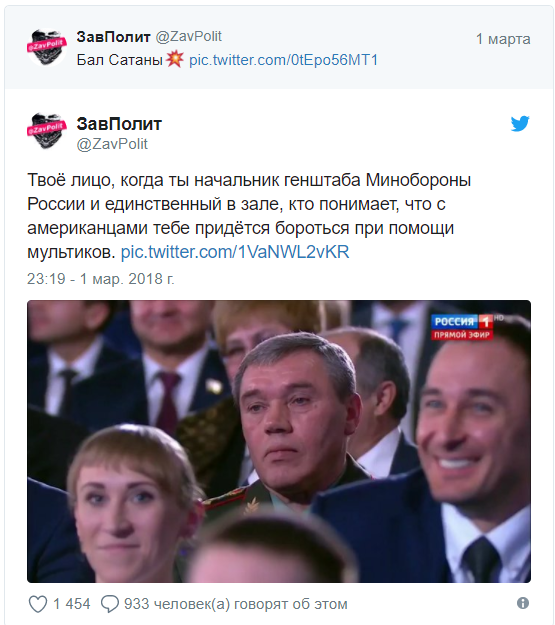
Task: Click @ZavPolit handle under embedded name
Action: [112, 144]
